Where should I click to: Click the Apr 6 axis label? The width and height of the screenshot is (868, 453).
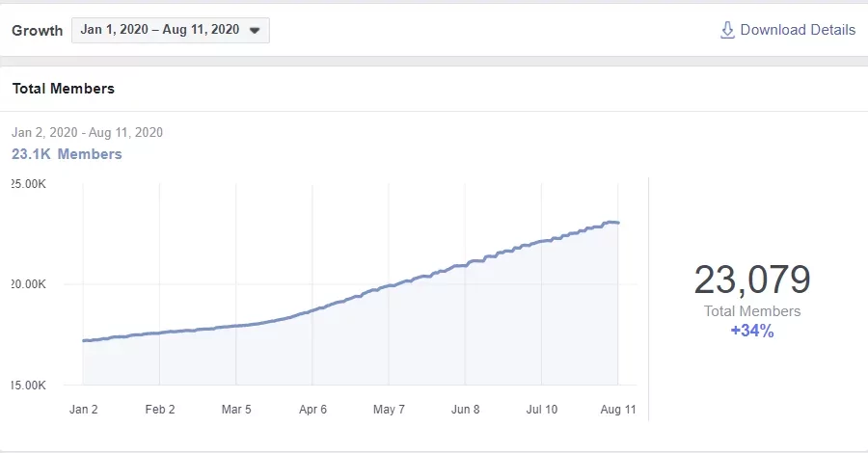(312, 410)
